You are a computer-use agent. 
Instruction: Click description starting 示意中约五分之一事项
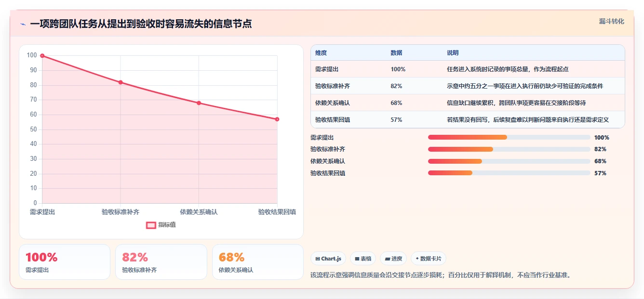[525, 86]
